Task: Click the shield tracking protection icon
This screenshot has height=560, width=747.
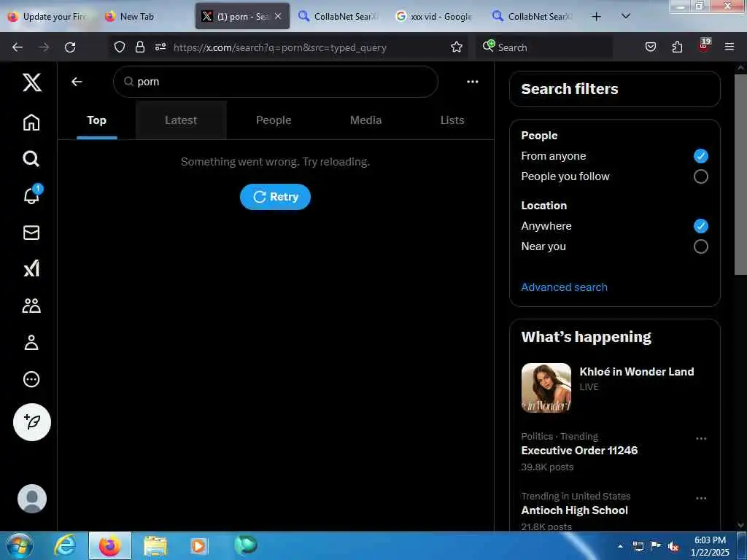Action: tap(120, 47)
